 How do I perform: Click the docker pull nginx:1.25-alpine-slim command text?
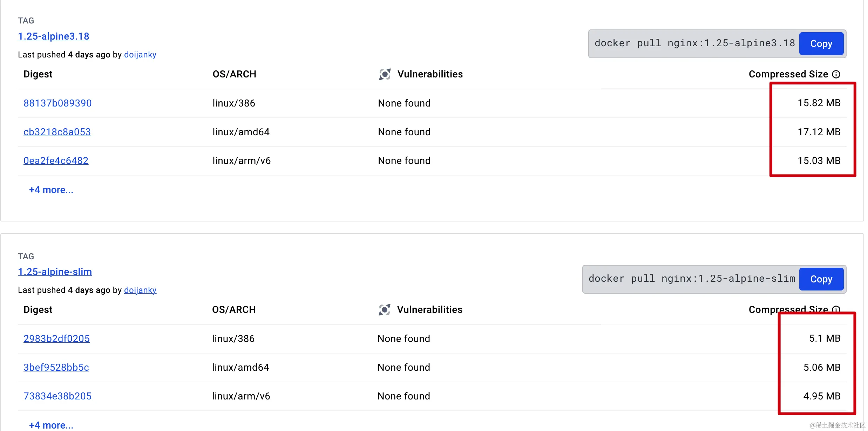[691, 279]
